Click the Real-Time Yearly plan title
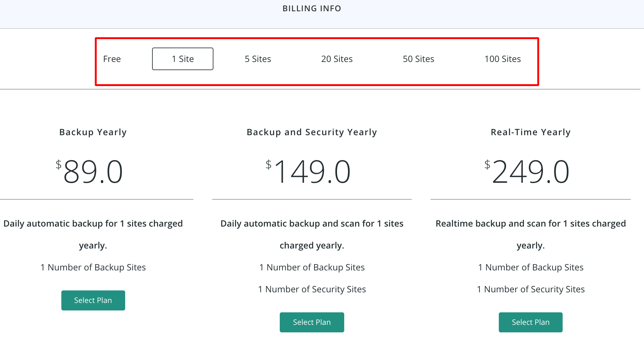644x338 pixels. (530, 132)
